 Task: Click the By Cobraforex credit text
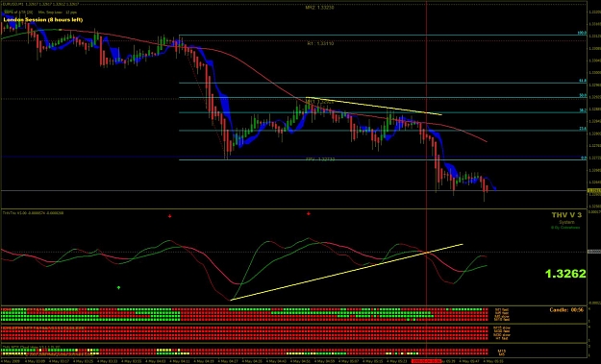[565, 228]
